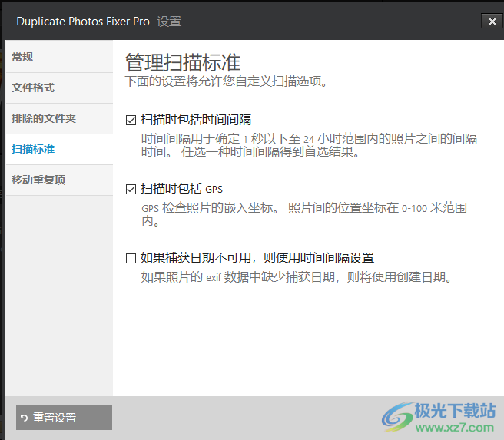Close the settings dialog with X
Viewport: 504px width, 440px height.
[x=492, y=22]
